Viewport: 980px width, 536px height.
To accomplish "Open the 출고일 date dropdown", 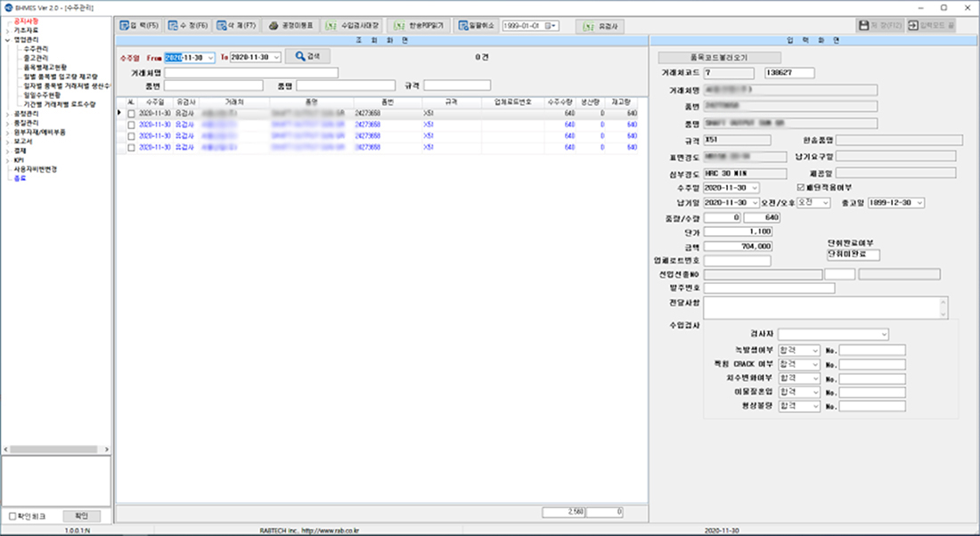I will click(919, 203).
